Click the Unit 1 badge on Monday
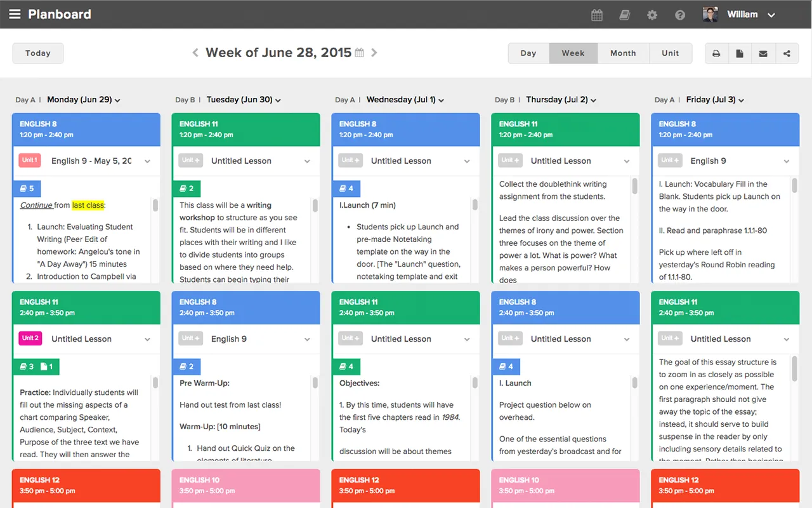The image size is (812, 508). point(30,160)
